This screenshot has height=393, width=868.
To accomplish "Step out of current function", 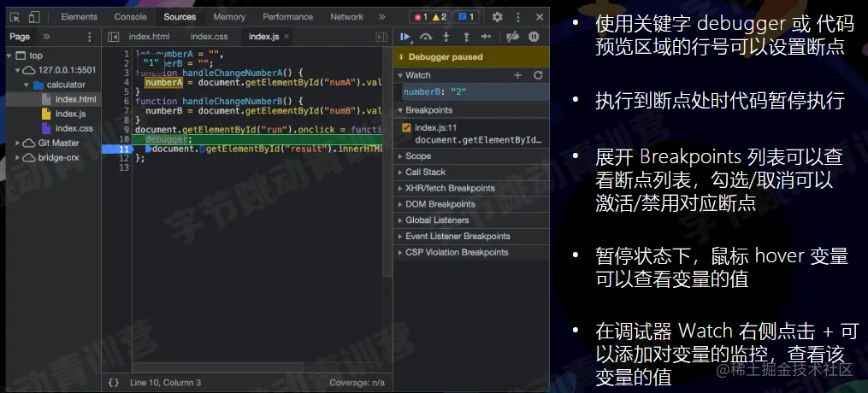I will pyautogui.click(x=466, y=37).
